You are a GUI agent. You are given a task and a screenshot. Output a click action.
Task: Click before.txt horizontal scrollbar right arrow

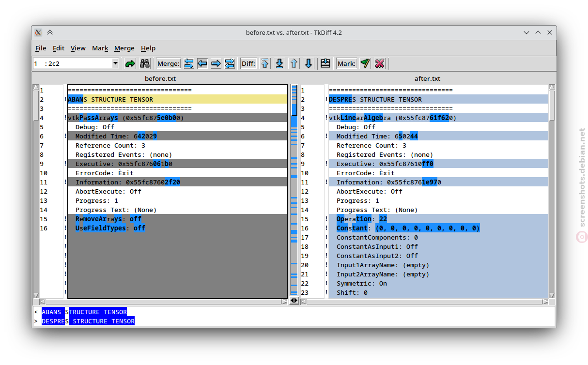coord(284,302)
